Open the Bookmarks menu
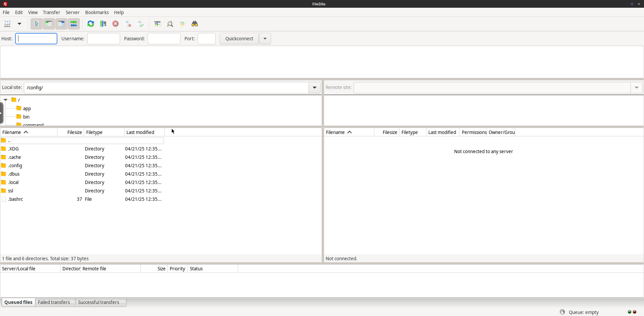The height and width of the screenshot is (316, 644). (97, 12)
